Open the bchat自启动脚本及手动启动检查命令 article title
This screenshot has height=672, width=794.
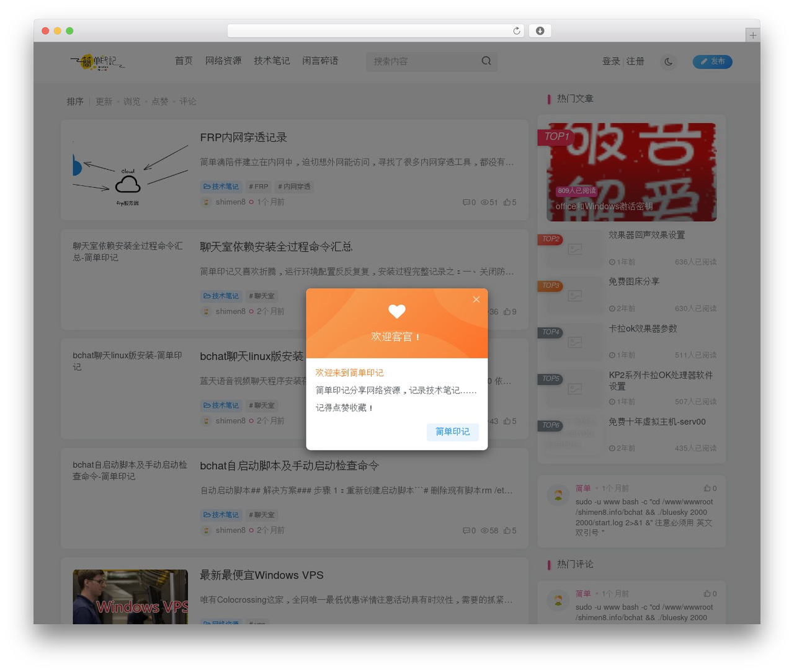[x=289, y=466]
